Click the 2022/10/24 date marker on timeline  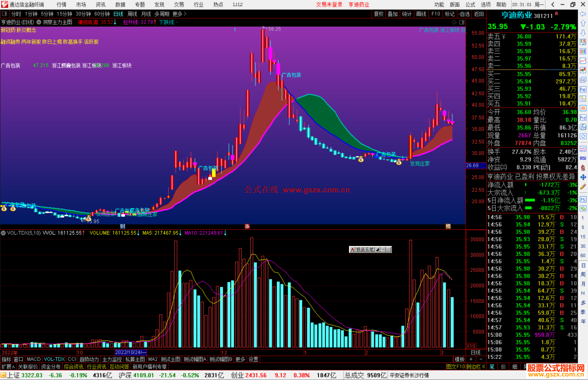[x=130, y=352]
